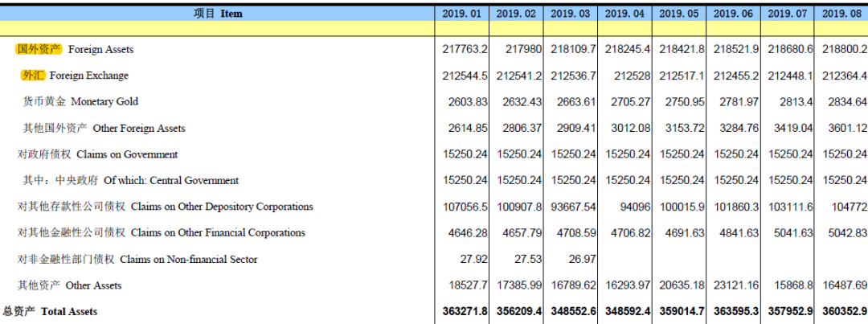Select Other Assets value 18527.7
868x324 pixels.
pyautogui.click(x=468, y=285)
